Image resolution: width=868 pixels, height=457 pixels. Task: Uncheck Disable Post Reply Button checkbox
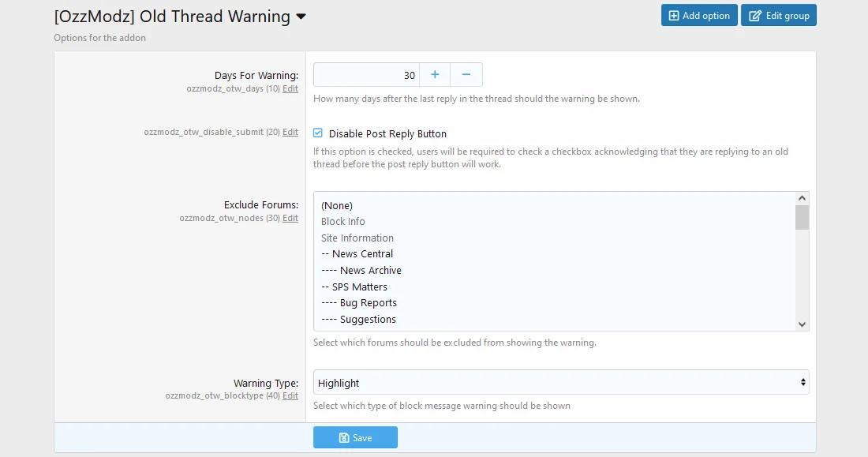click(x=318, y=133)
